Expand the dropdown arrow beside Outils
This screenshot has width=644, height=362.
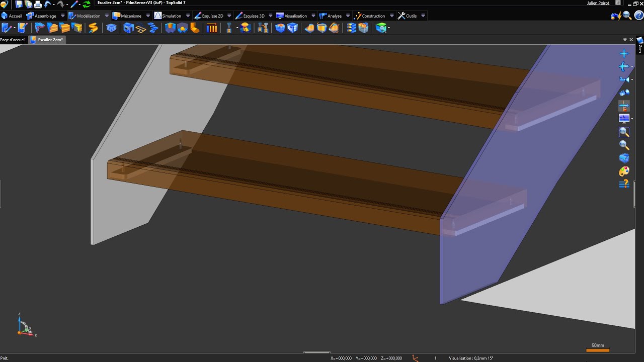pos(423,16)
